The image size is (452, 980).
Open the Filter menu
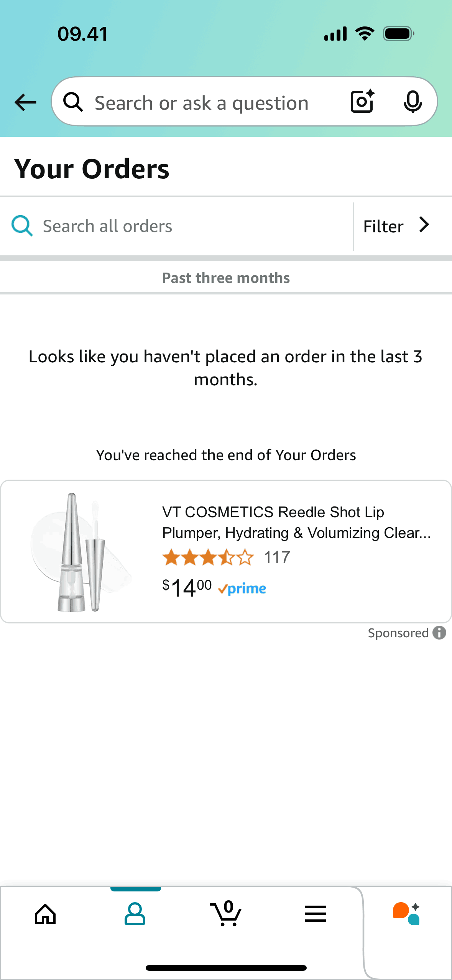(x=383, y=227)
